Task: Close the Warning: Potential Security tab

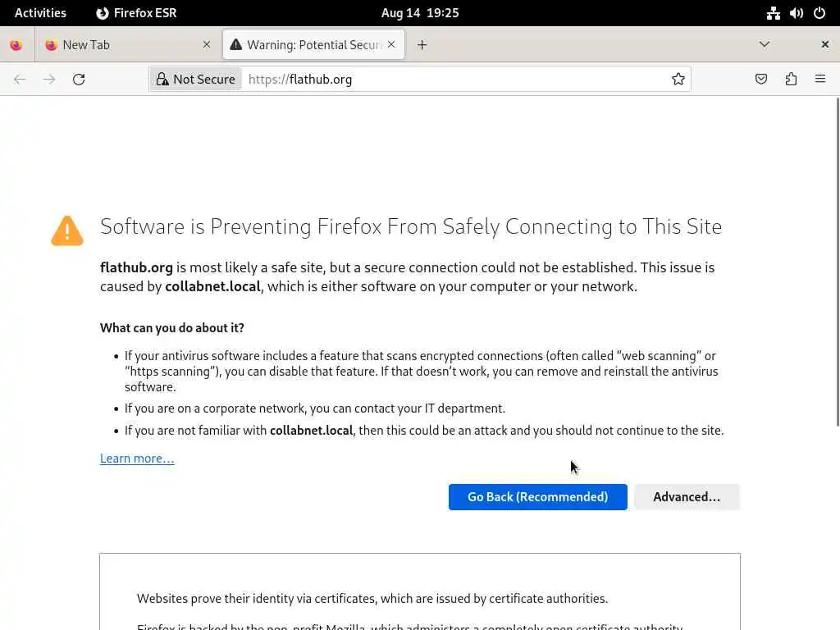Action: [x=391, y=45]
